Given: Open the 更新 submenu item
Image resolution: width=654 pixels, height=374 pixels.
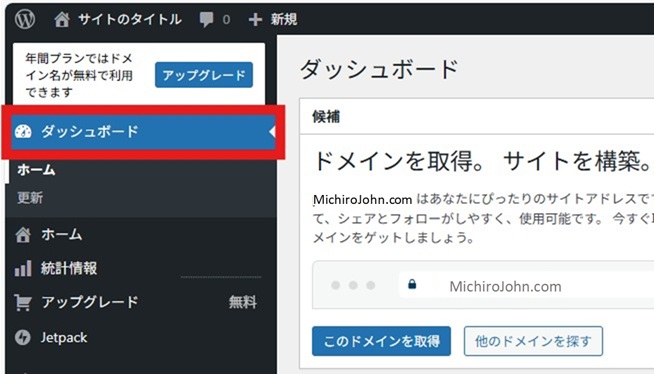Looking at the screenshot, I should [x=30, y=197].
